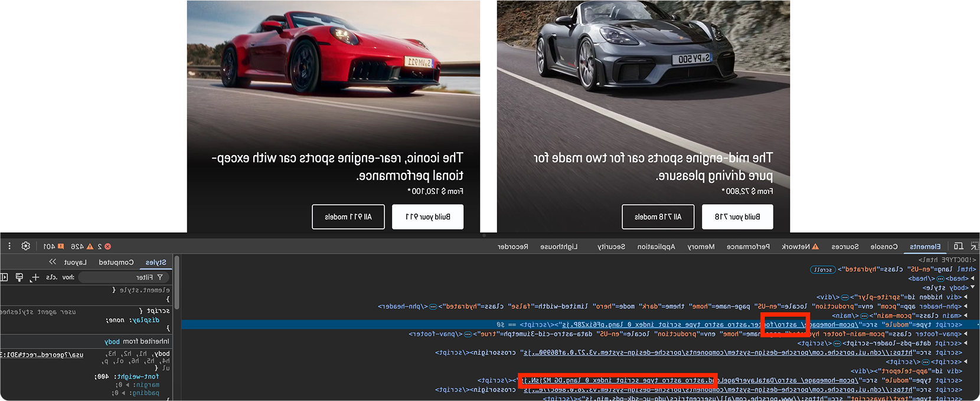
Task: Click the Build your 911 button
Action: pos(427,217)
